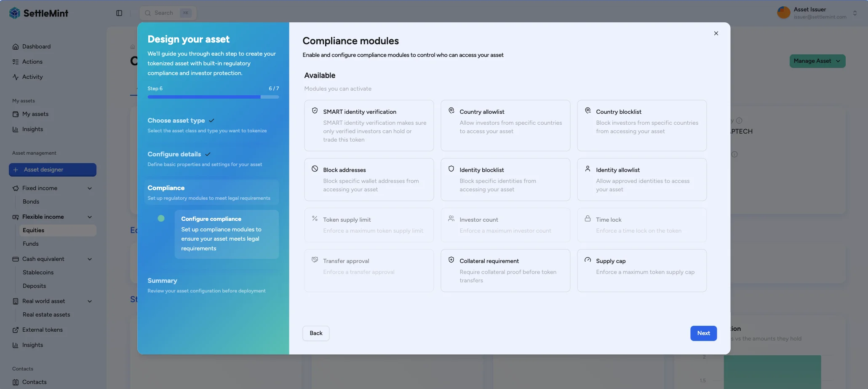This screenshot has height=389, width=868.
Task: Enable the SMART identity verification module
Action: click(369, 125)
